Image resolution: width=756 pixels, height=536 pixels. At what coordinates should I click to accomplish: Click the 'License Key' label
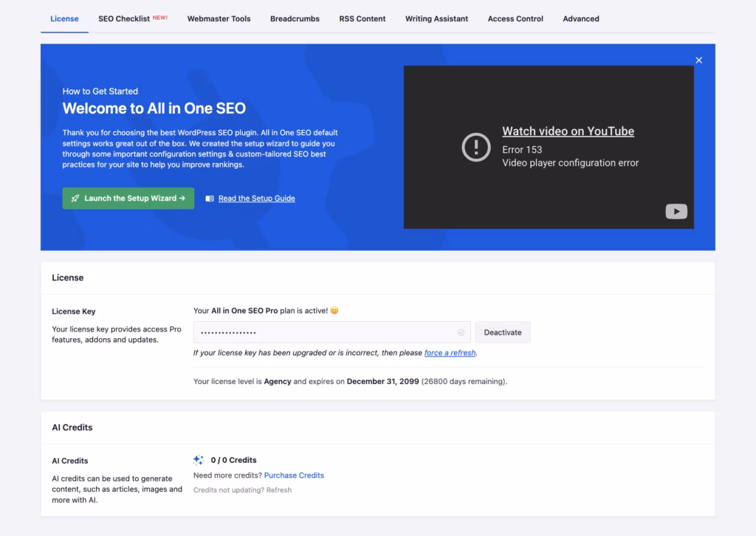point(73,312)
